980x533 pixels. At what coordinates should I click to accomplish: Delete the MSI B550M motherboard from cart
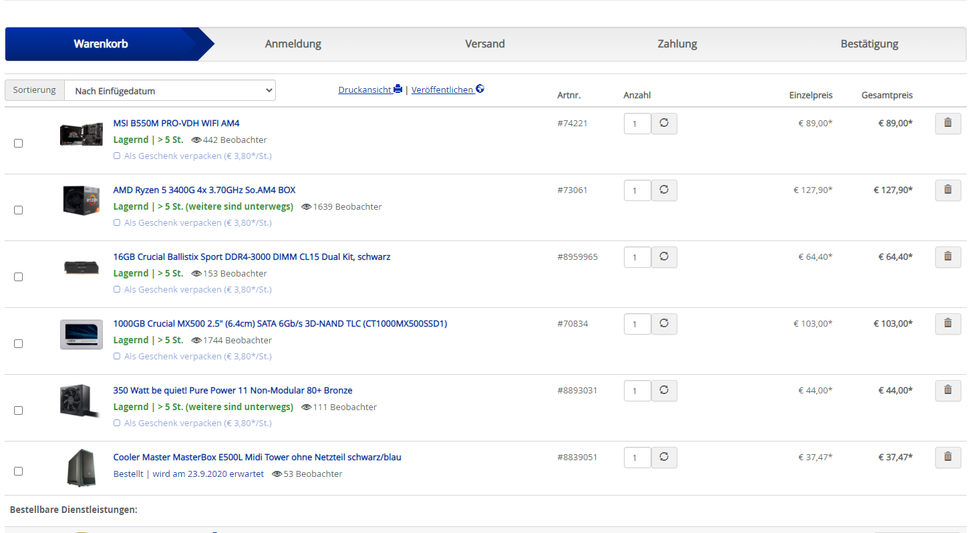(947, 124)
